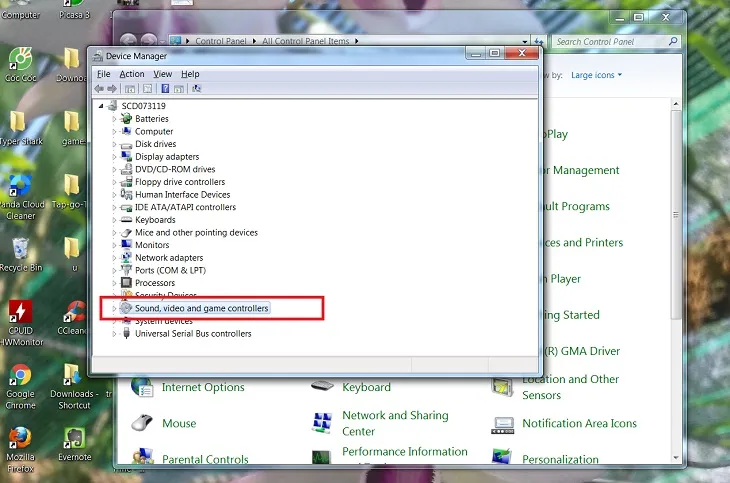Click the Batteries device icon
This screenshot has width=730, height=483.
click(x=127, y=119)
